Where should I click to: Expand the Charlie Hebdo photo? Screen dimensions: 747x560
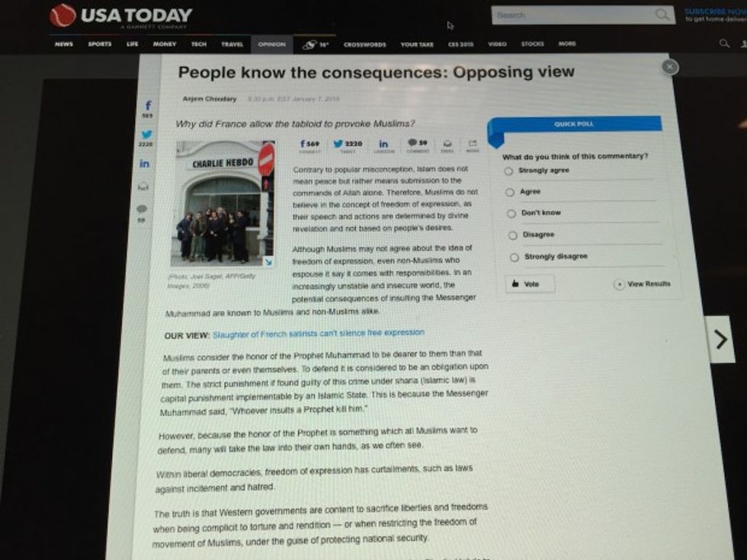tap(268, 261)
